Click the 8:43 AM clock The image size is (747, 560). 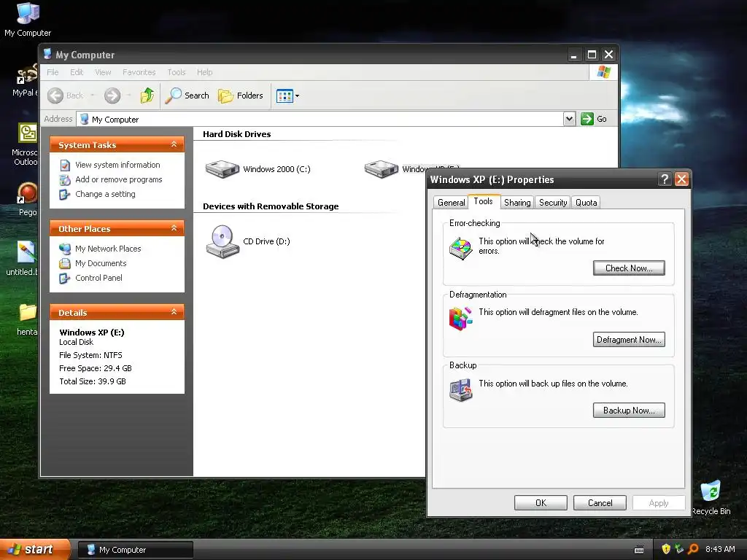click(720, 549)
